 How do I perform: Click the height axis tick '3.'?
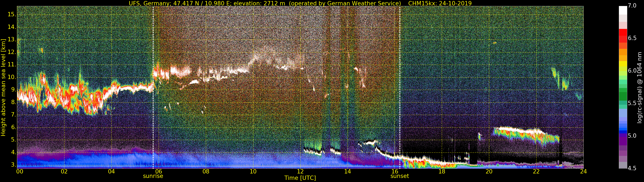(13, 165)
